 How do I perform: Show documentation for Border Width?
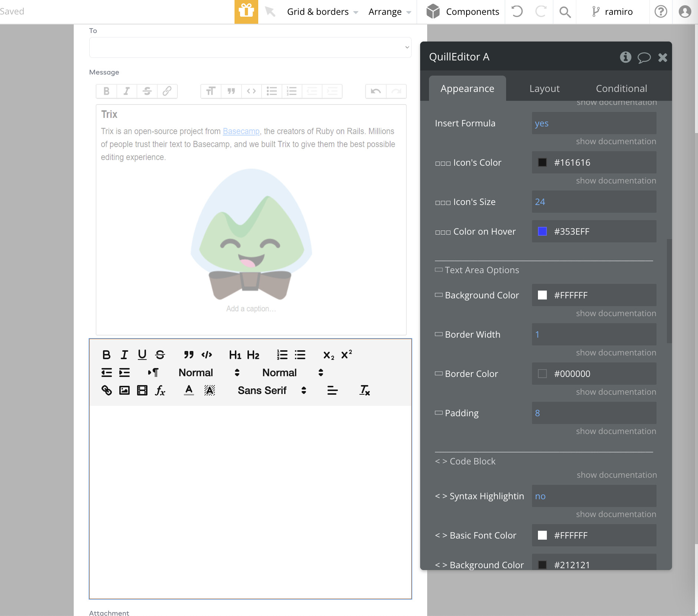click(x=615, y=352)
